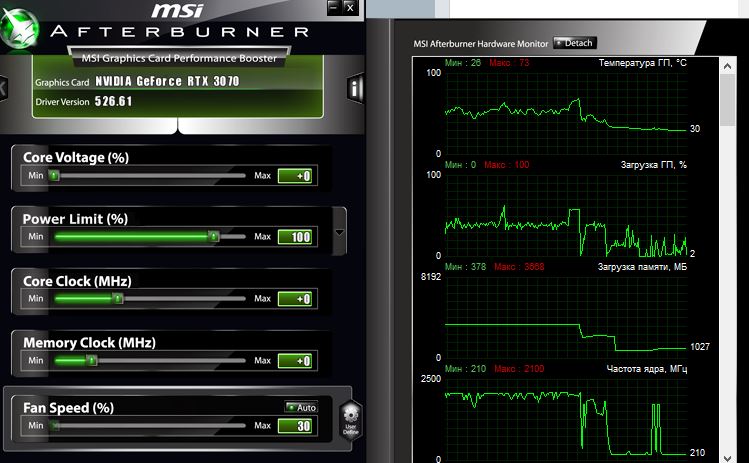Click the 'Температура ГП, °C' graph title
This screenshot has height=463, width=749.
click(642, 63)
